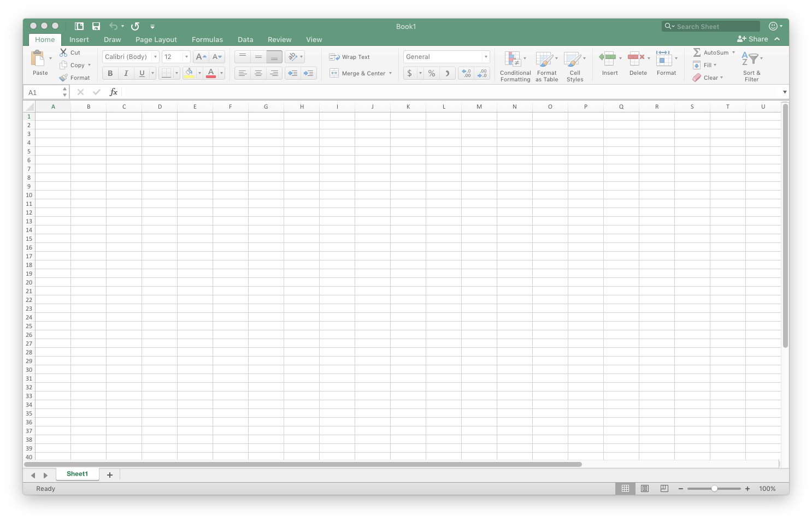Screen dimensions: 812x522
Task: Expand the Merge & Center options arrow
Action: coord(390,73)
